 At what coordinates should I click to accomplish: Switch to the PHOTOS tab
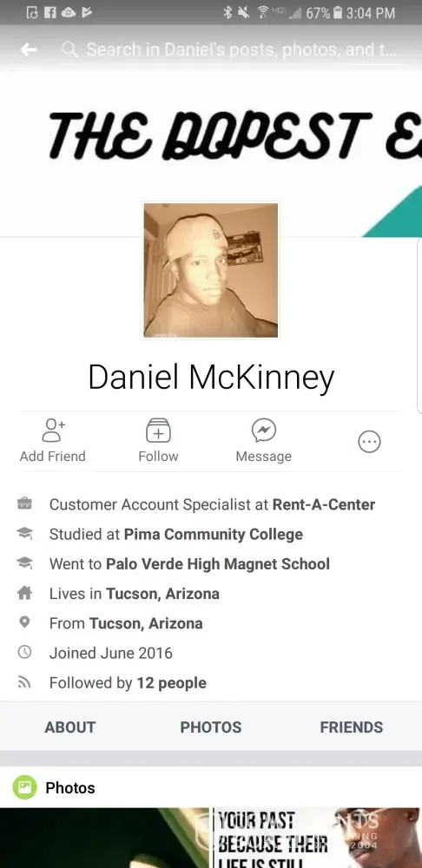[211, 727]
